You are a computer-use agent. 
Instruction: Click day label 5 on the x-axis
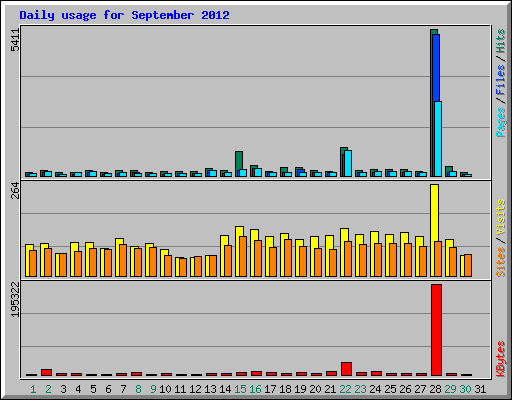click(x=93, y=389)
